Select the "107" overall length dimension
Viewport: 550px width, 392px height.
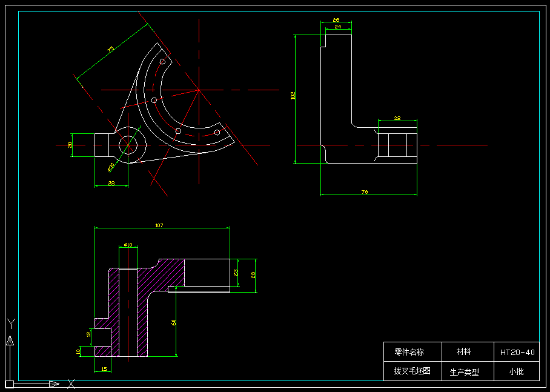[x=159, y=225]
